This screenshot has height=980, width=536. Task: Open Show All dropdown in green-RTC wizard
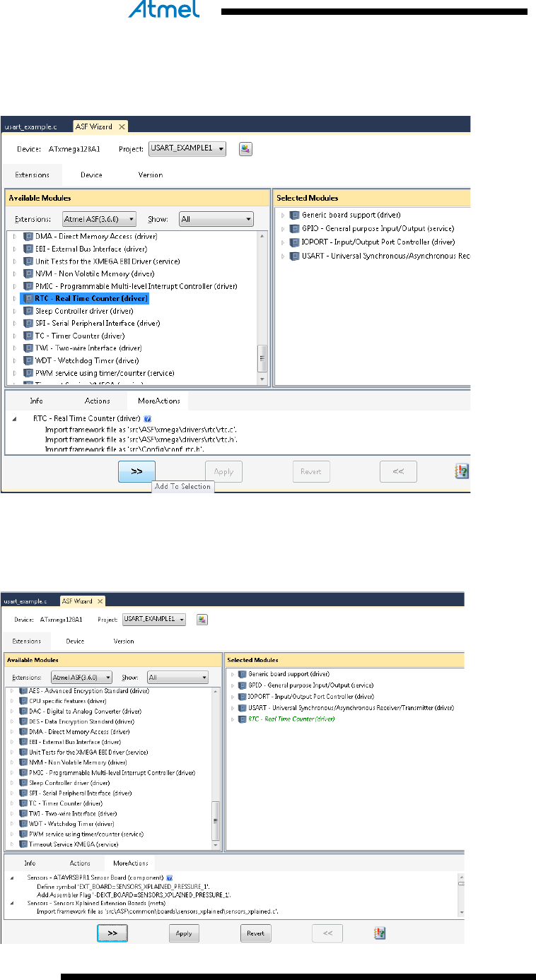click(177, 677)
